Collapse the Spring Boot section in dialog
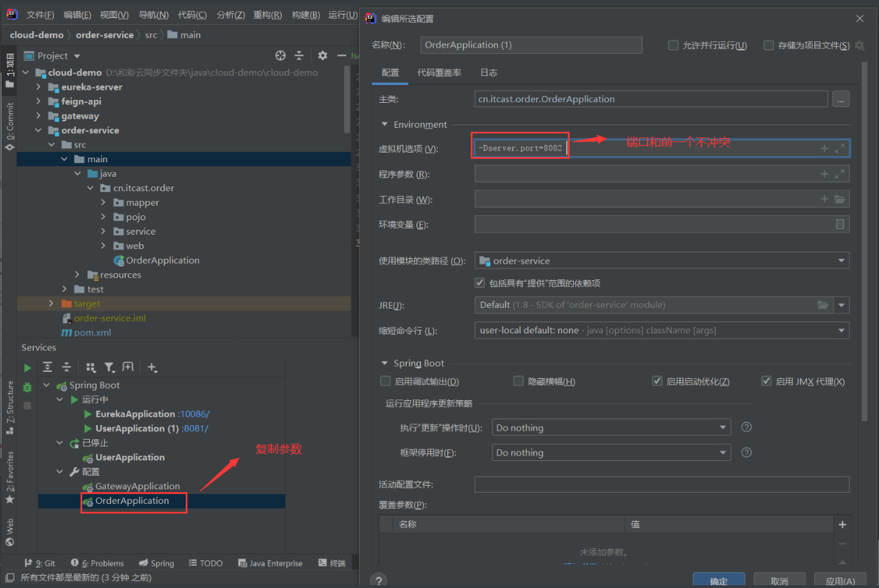 coord(385,364)
